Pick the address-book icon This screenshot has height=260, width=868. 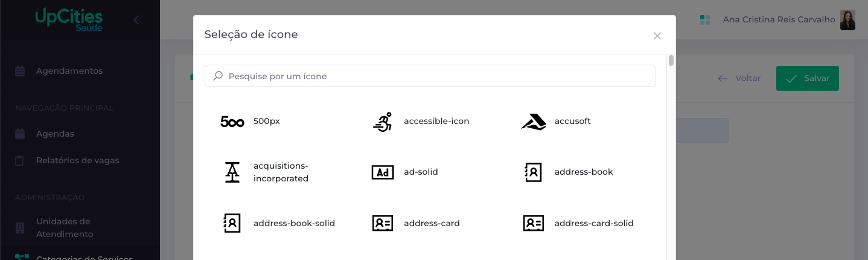[x=534, y=172]
